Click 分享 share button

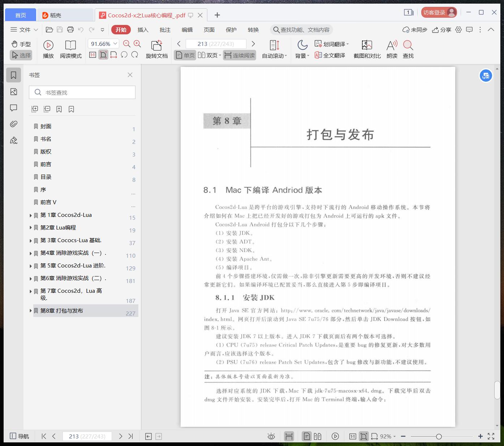(442, 30)
